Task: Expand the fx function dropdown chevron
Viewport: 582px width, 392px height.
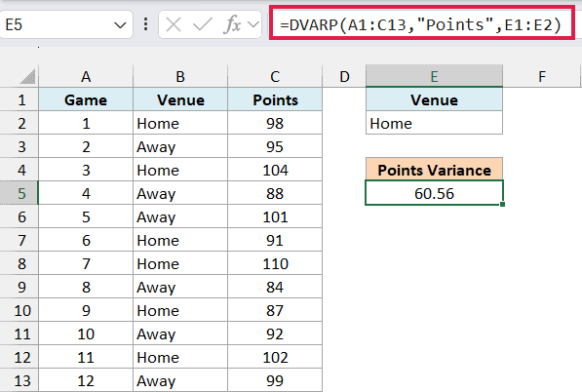Action: pos(253,25)
